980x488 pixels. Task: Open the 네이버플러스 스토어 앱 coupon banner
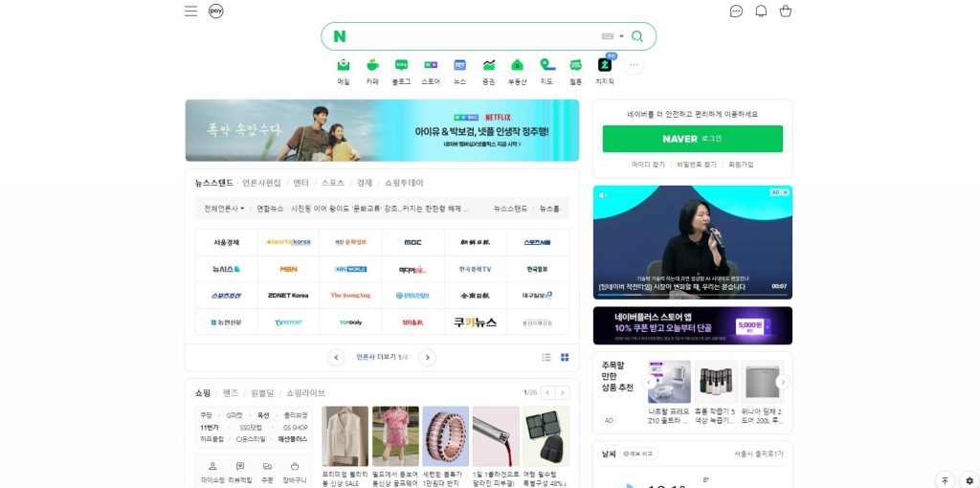tap(693, 325)
